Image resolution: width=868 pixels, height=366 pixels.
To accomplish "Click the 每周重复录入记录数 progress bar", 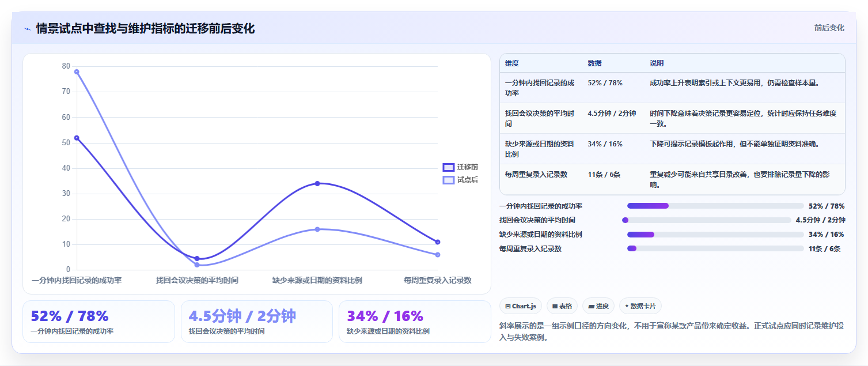I will click(715, 249).
